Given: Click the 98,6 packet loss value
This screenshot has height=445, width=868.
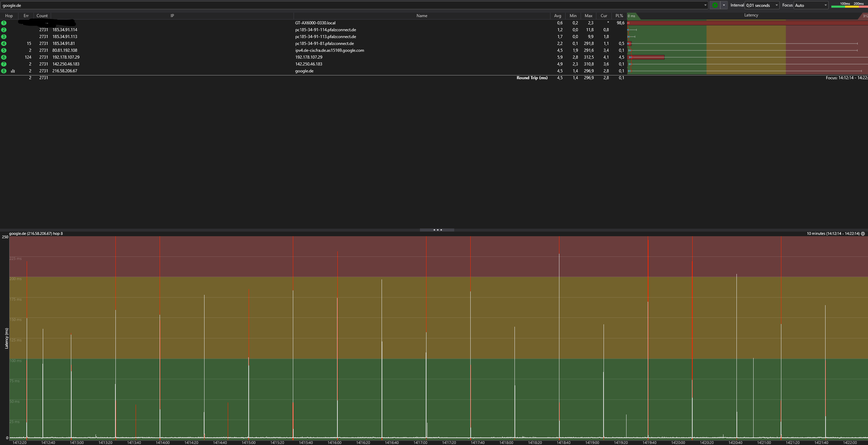Looking at the screenshot, I should [x=620, y=23].
